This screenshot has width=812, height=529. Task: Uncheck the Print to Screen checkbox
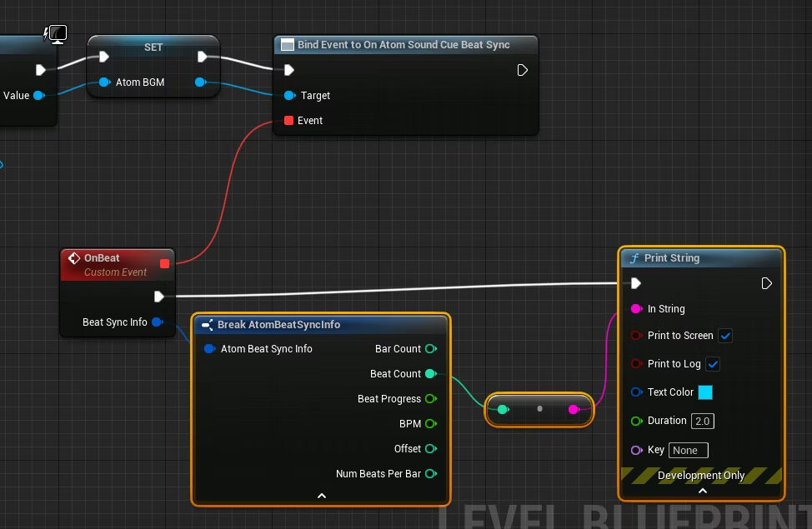click(x=725, y=336)
